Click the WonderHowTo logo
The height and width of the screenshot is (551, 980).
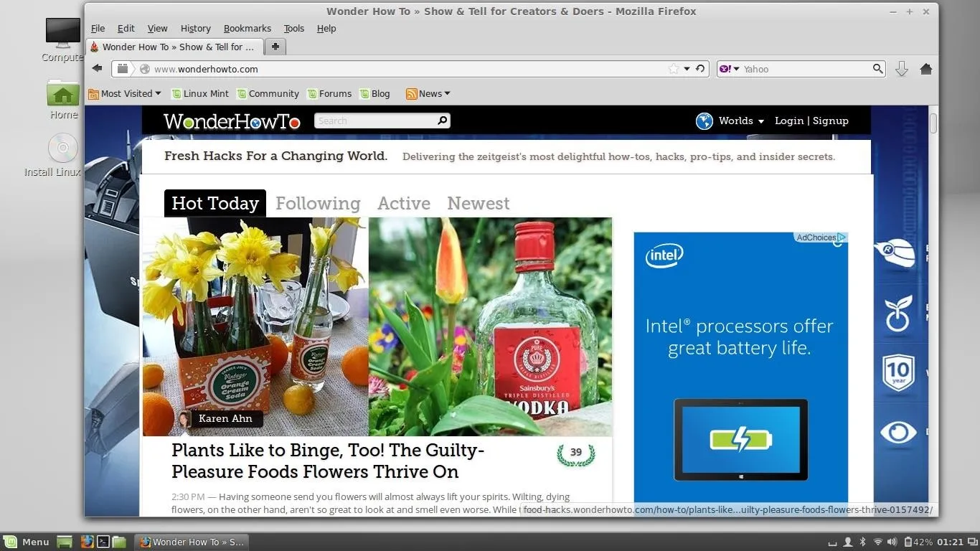[x=232, y=121]
